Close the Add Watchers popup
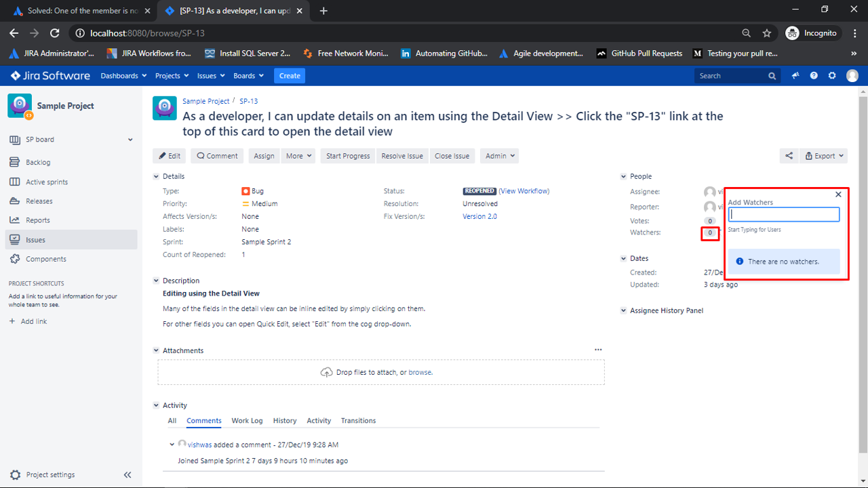 point(838,195)
